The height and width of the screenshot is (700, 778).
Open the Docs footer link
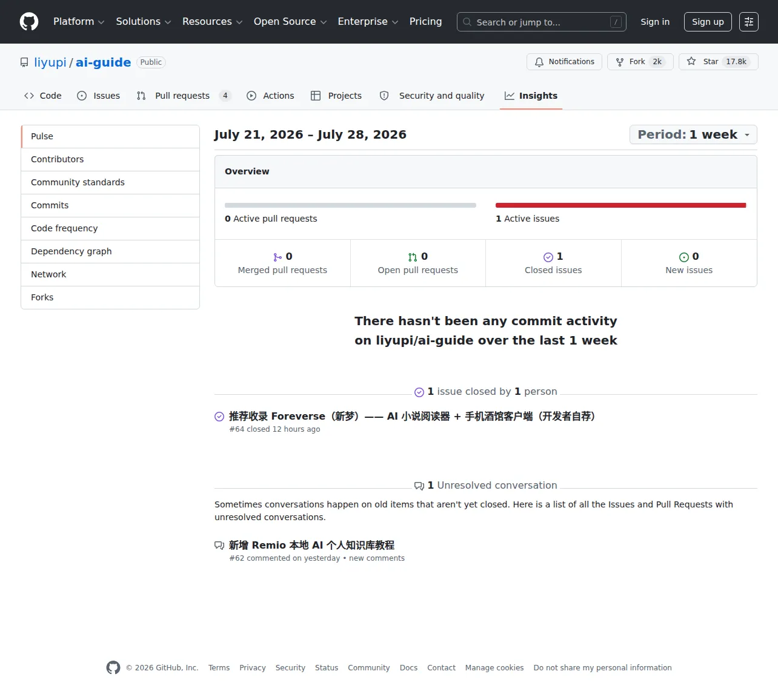click(x=408, y=668)
